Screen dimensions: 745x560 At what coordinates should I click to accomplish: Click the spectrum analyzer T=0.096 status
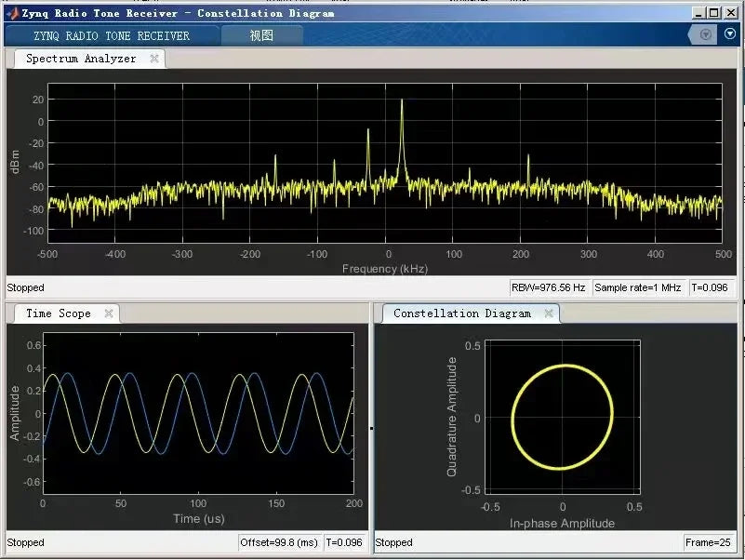pos(710,287)
